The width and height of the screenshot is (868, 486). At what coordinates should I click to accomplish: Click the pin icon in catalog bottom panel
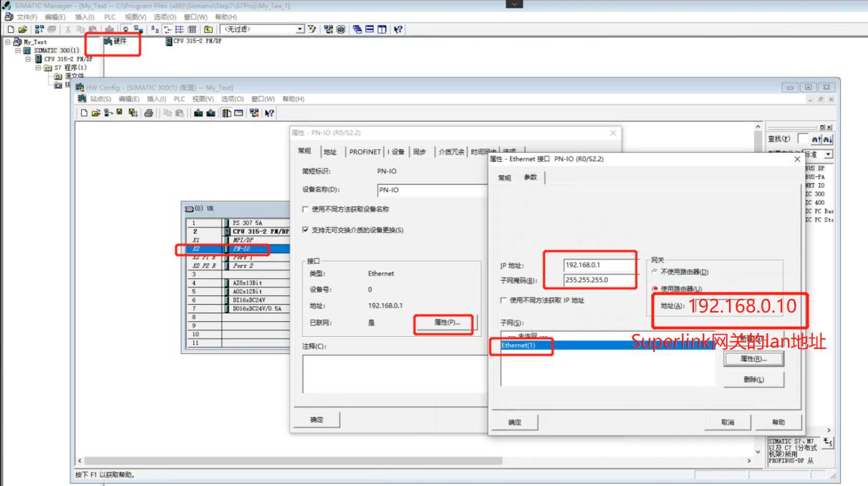829,442
